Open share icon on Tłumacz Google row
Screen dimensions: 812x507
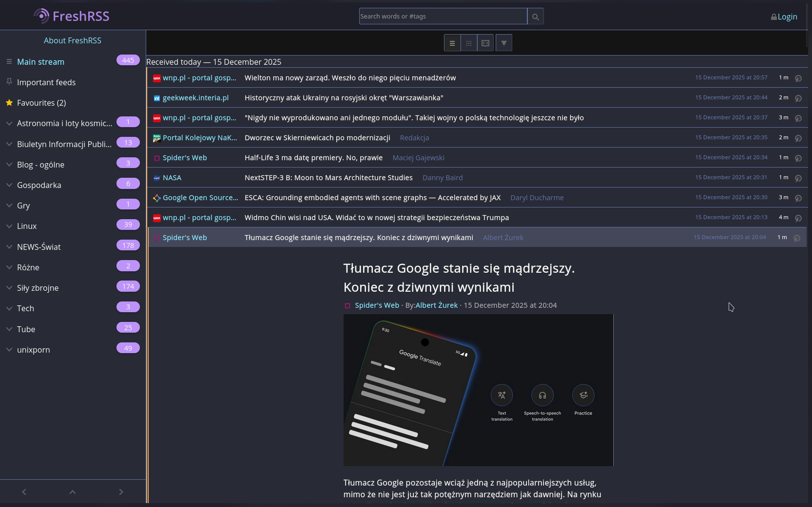click(x=797, y=238)
